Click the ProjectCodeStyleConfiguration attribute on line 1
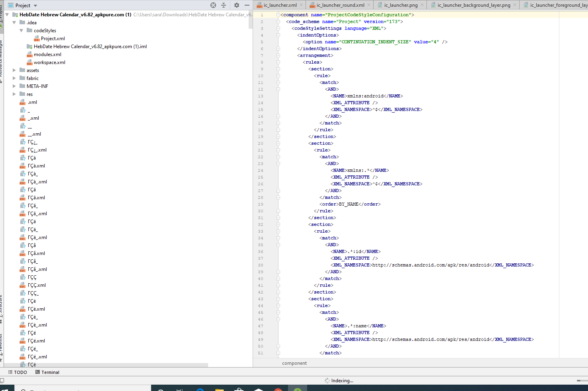The height and width of the screenshot is (391, 588). point(368,15)
